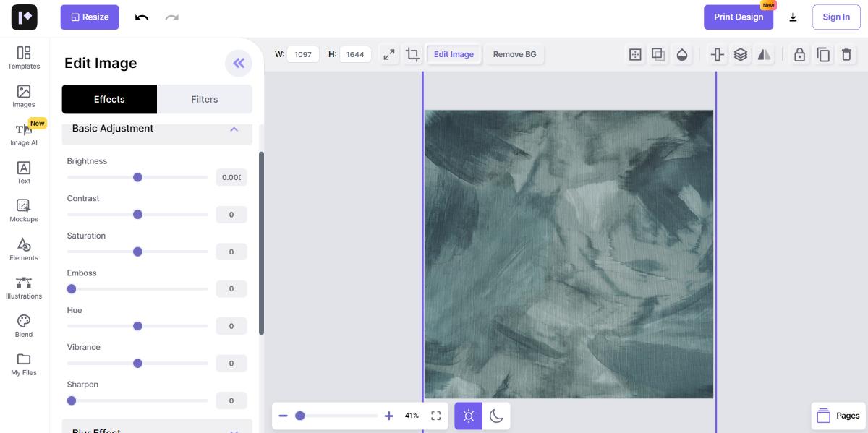This screenshot has width=868, height=433.
Task: Adjust the Saturation slider
Action: [137, 252]
